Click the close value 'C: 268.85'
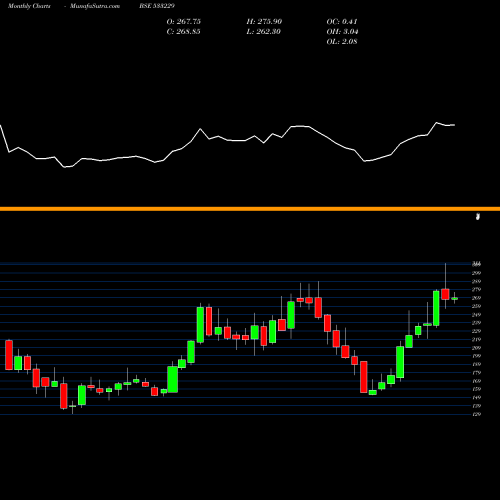Image resolution: width=500 pixels, height=500 pixels. tap(184, 32)
